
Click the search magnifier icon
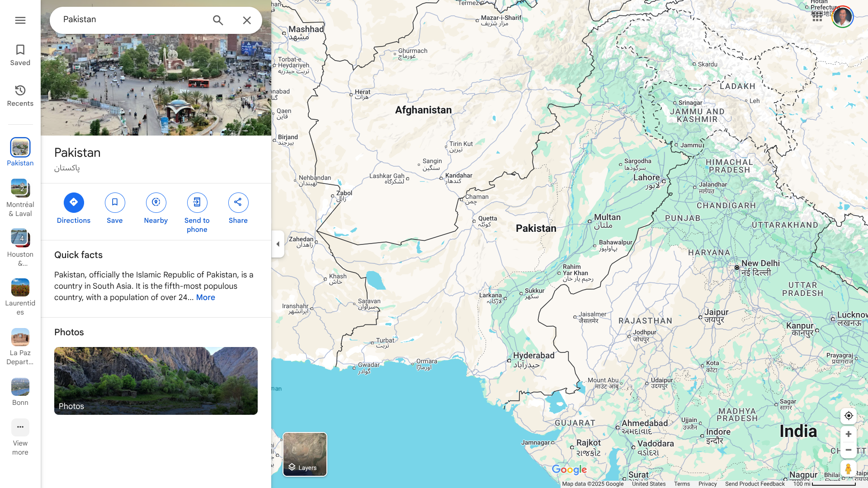click(218, 20)
